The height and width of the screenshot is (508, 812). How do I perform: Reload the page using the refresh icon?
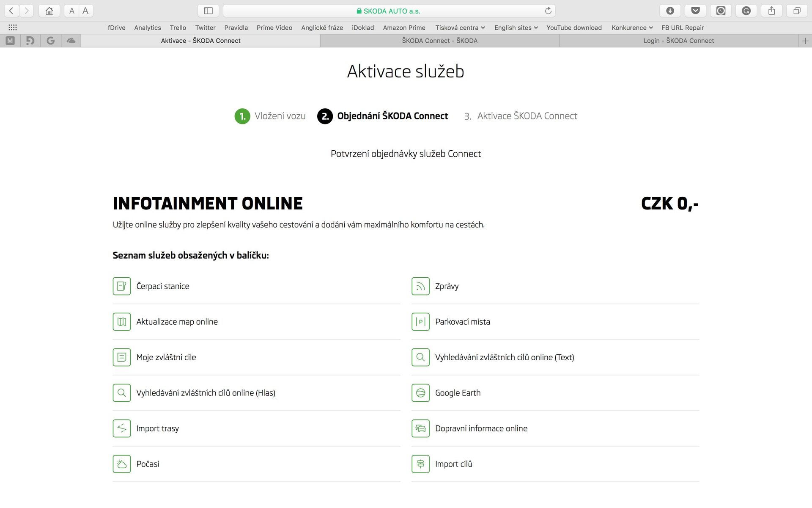pos(548,11)
